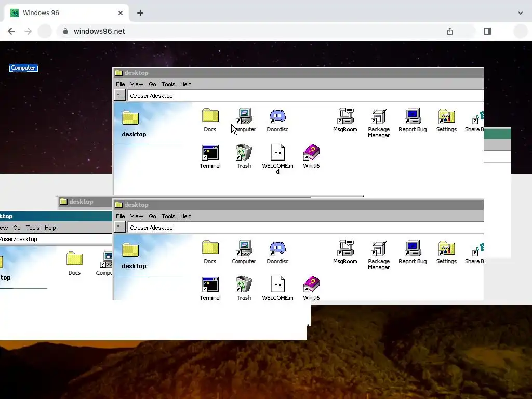Open Docs folder in lower desktop window
532x399 pixels.
click(x=210, y=252)
